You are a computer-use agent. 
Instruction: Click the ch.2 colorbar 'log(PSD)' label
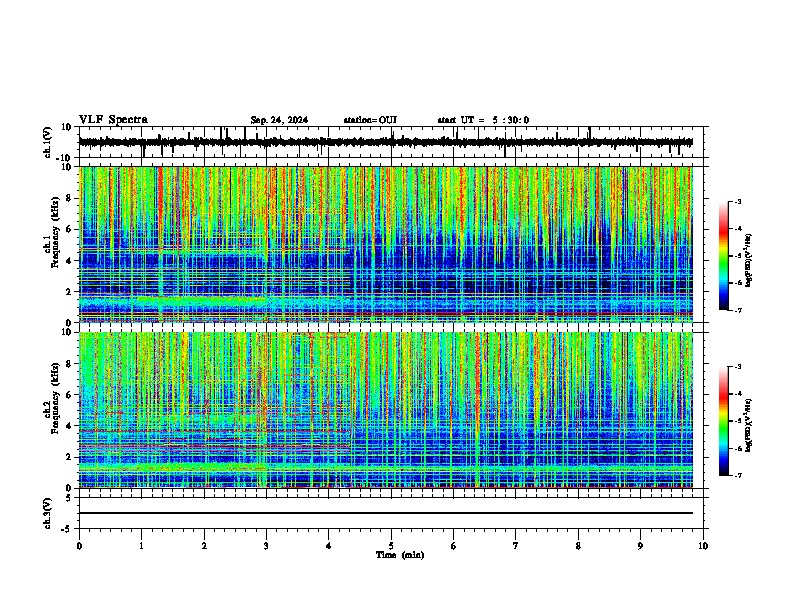(x=749, y=425)
